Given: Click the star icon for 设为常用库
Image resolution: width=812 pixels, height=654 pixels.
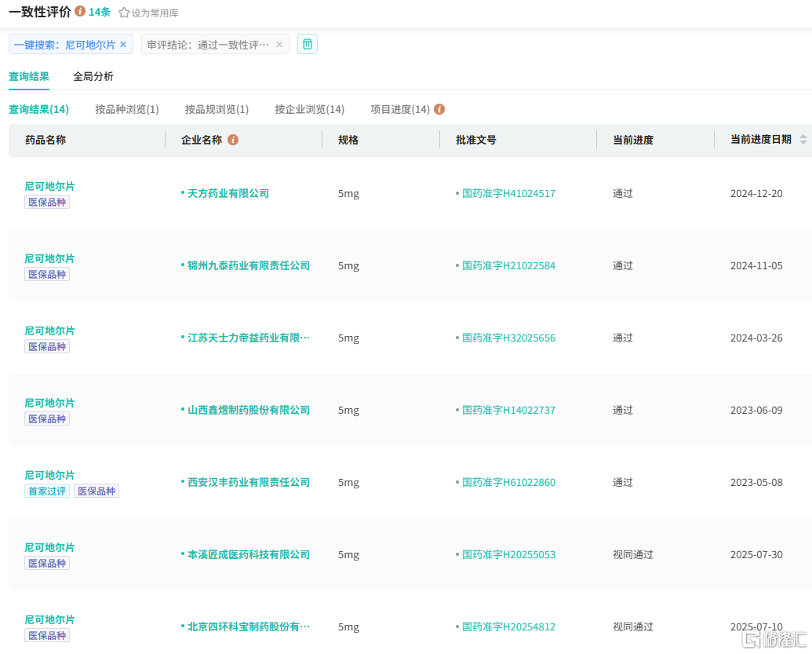Looking at the screenshot, I should coord(124,13).
